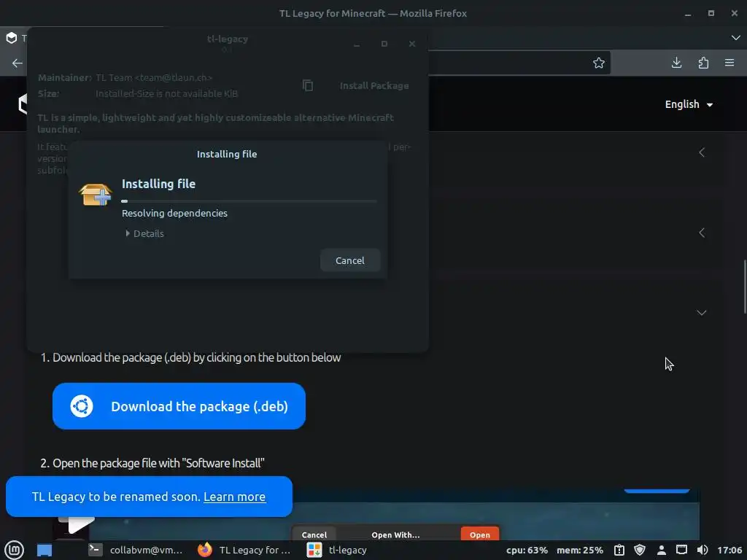This screenshot has height=560, width=747.
Task: Expand Details in the installing dialog
Action: point(144,234)
